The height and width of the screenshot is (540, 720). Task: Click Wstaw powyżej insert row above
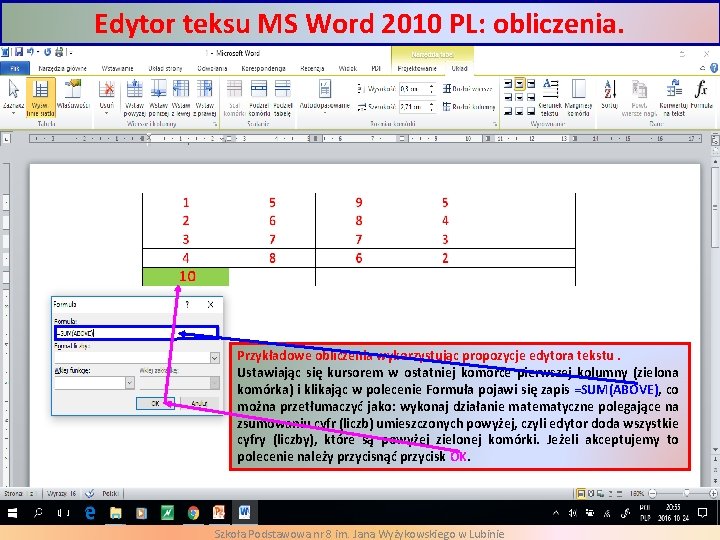click(134, 97)
